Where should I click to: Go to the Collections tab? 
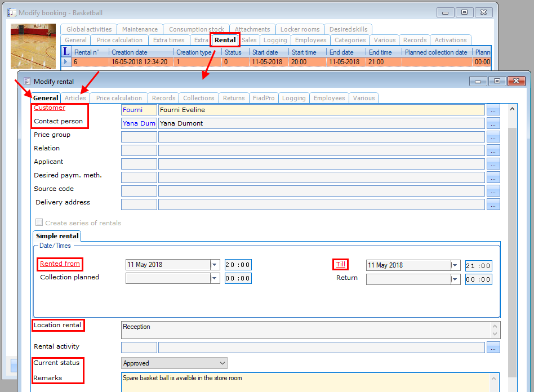(x=198, y=98)
